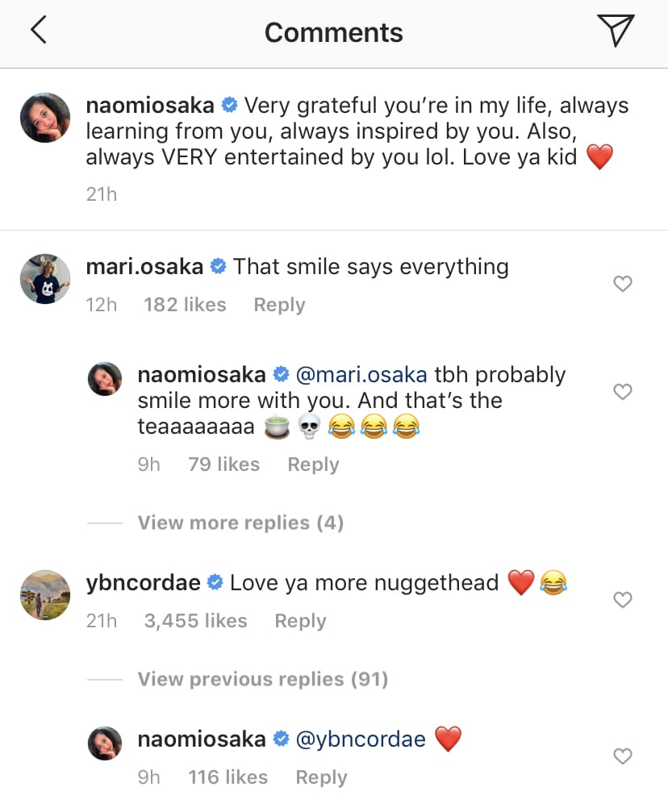View the 182 likes on mari.osaka's comment
Viewport: 668px width, 812px height.
pyautogui.click(x=185, y=305)
